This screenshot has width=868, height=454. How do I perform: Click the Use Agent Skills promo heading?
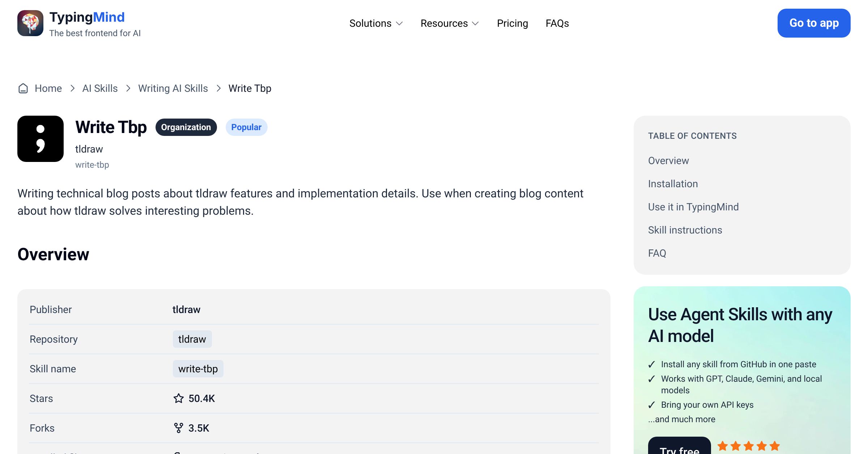point(740,325)
